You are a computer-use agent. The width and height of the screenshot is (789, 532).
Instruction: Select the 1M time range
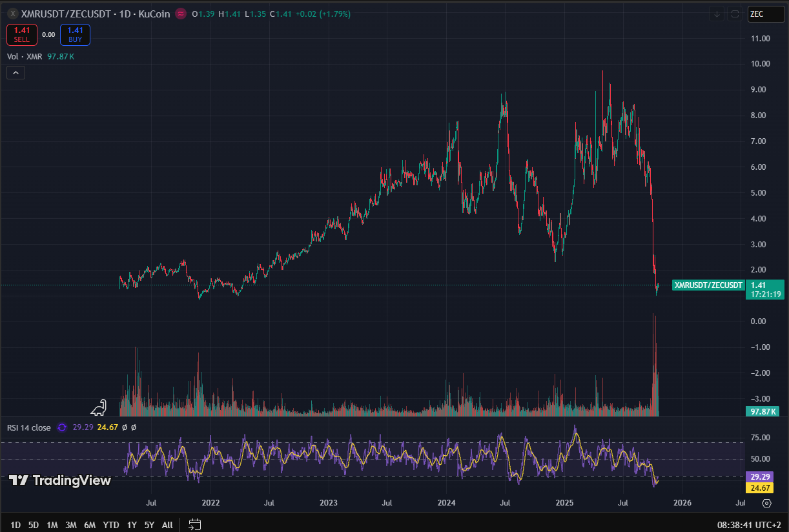click(x=52, y=525)
